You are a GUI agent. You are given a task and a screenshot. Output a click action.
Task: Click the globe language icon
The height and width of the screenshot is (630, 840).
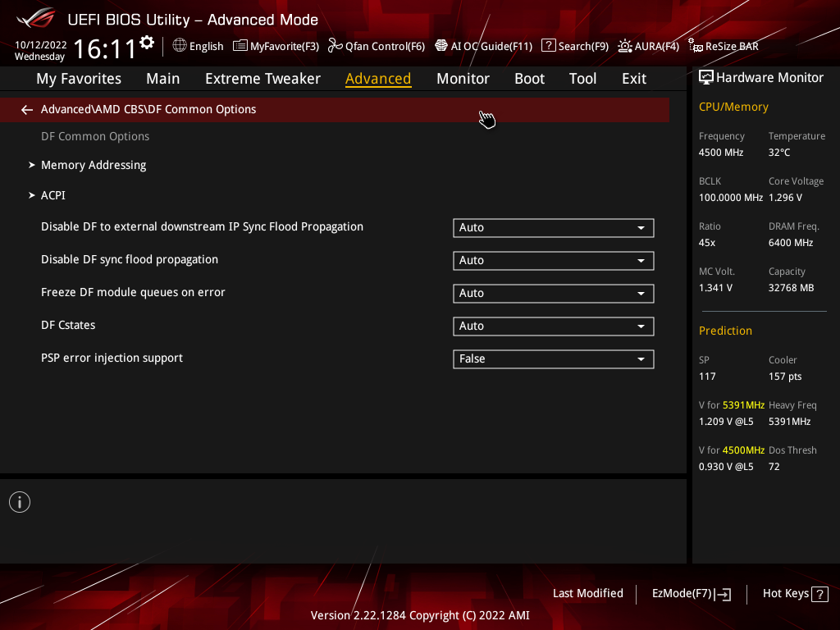[x=180, y=46]
